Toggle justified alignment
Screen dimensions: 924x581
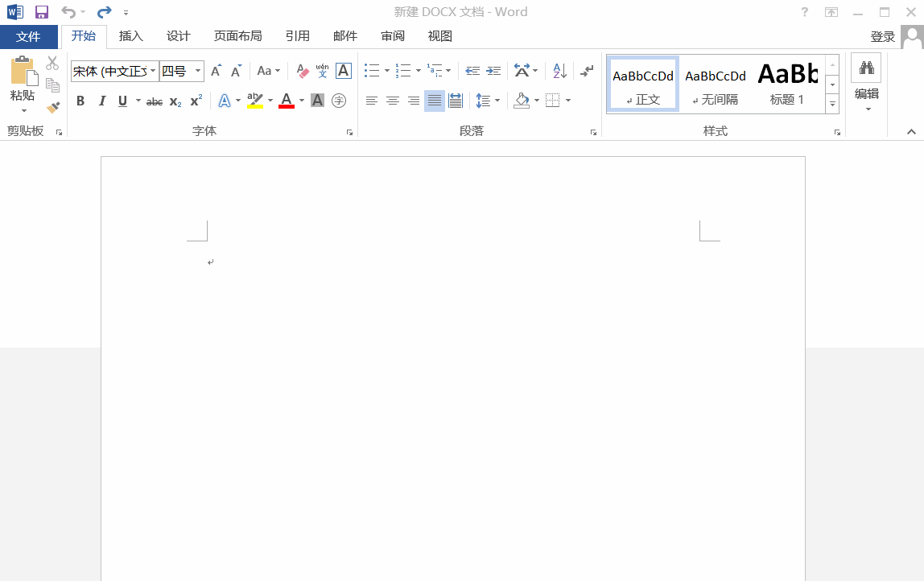point(435,101)
